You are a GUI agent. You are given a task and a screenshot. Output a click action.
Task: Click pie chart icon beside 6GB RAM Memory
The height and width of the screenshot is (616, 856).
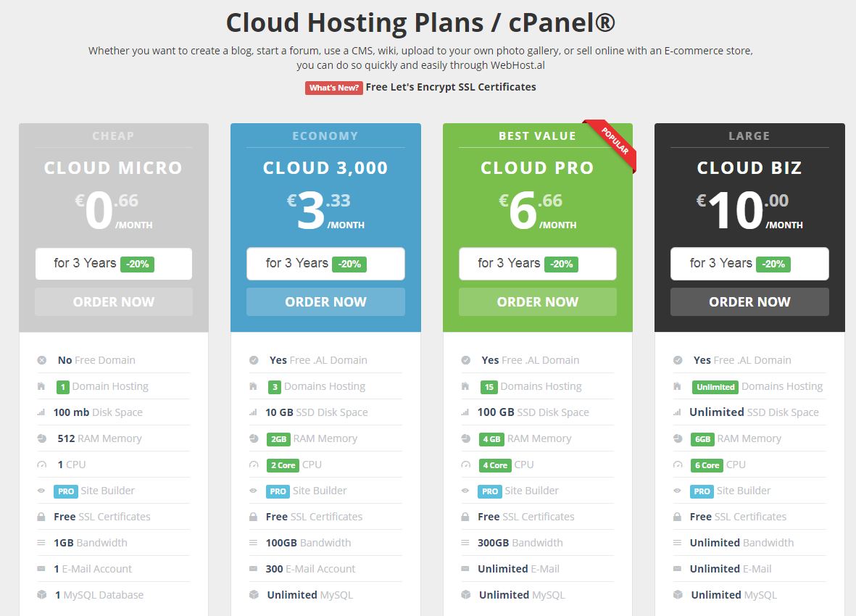678,438
